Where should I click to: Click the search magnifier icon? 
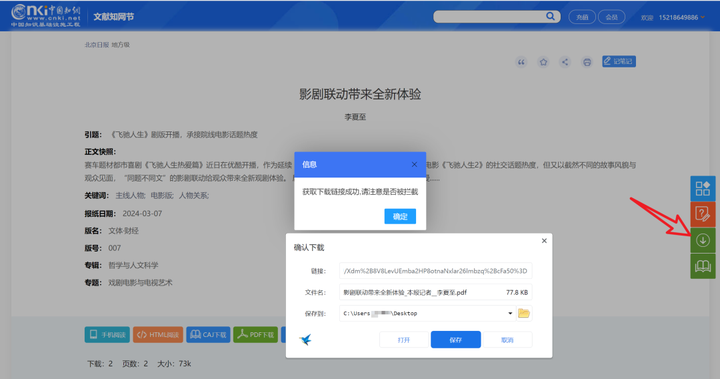point(550,17)
